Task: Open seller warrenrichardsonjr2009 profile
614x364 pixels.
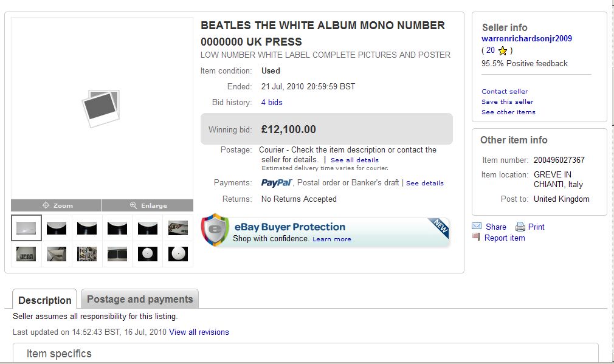Action: (x=526, y=39)
